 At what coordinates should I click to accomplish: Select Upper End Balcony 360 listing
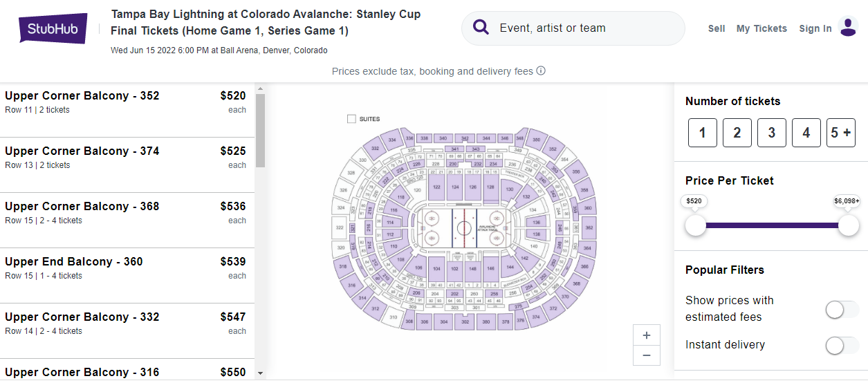point(124,268)
